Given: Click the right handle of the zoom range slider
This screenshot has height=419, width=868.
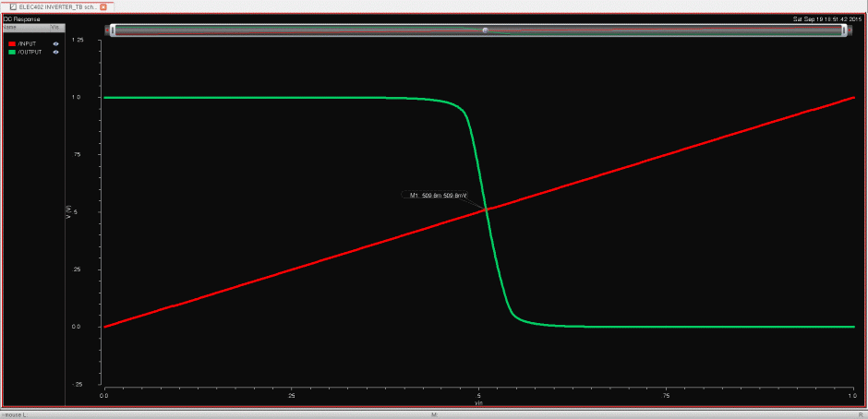Looking at the screenshot, I should [844, 30].
